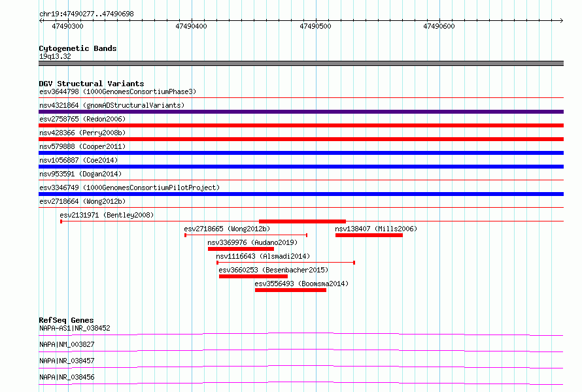This screenshot has height=392, width=582.
Task: Click the magenta NAPA|NR_038457 gene line
Action: [x=301, y=367]
